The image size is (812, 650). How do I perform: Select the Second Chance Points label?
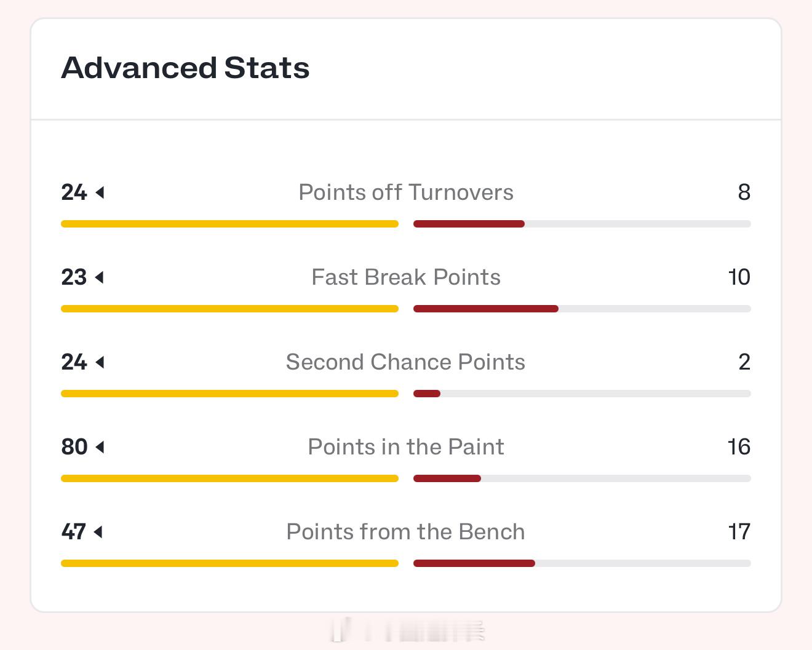pyautogui.click(x=406, y=362)
